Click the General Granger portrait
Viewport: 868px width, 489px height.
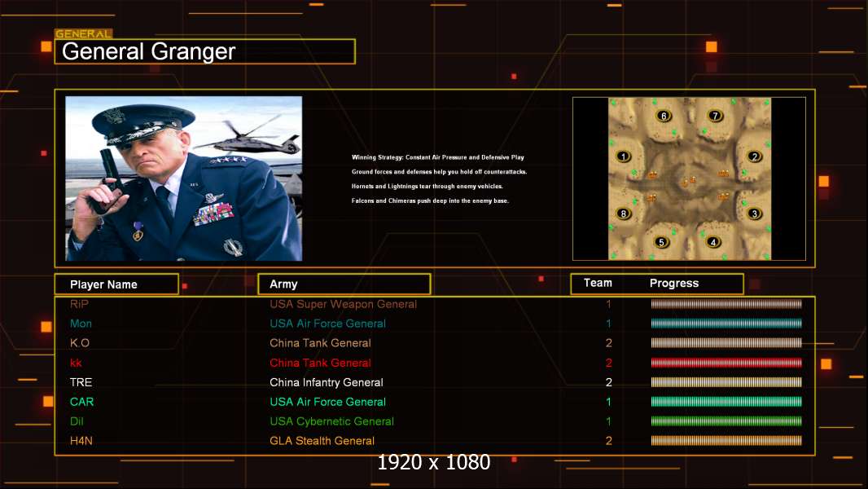click(184, 178)
